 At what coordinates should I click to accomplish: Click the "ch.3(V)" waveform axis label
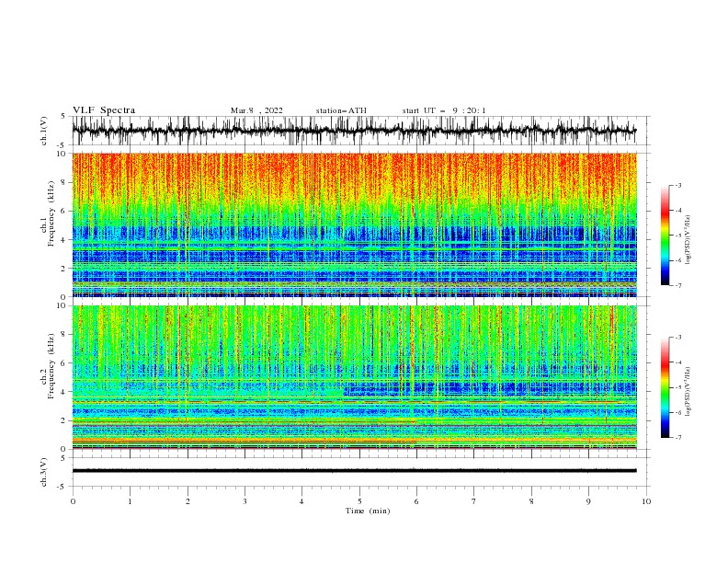[x=44, y=473]
